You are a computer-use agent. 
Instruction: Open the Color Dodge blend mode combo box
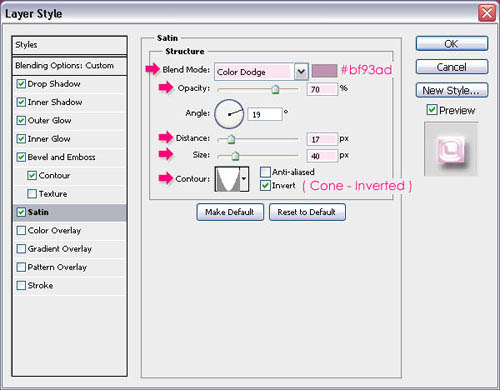261,72
